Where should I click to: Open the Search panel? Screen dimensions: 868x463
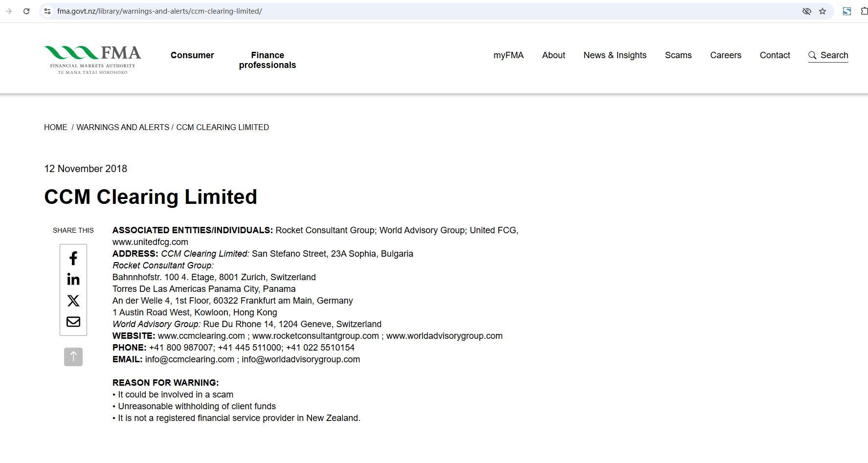click(828, 55)
